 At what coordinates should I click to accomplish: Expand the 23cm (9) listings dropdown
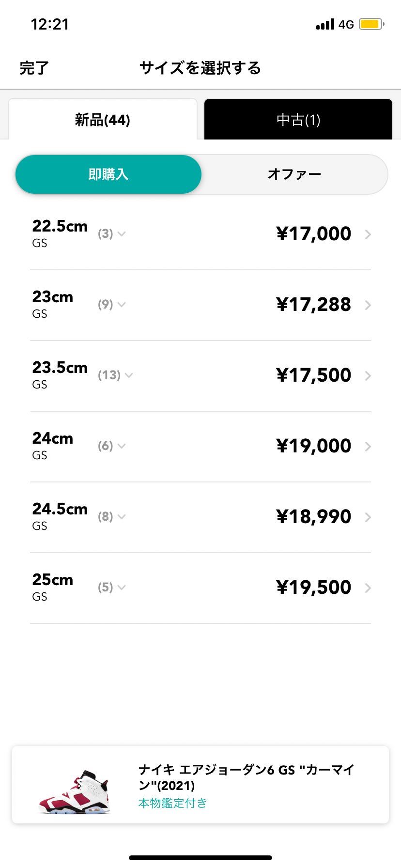pyautogui.click(x=112, y=305)
